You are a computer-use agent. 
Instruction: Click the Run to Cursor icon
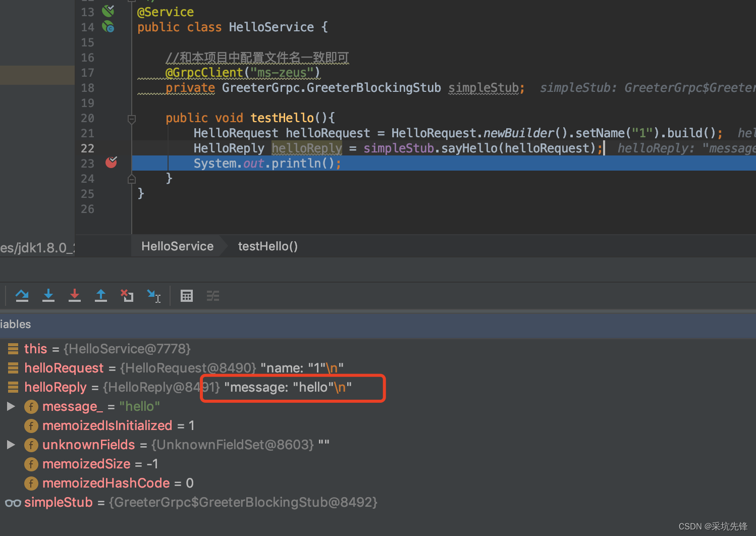tap(153, 296)
